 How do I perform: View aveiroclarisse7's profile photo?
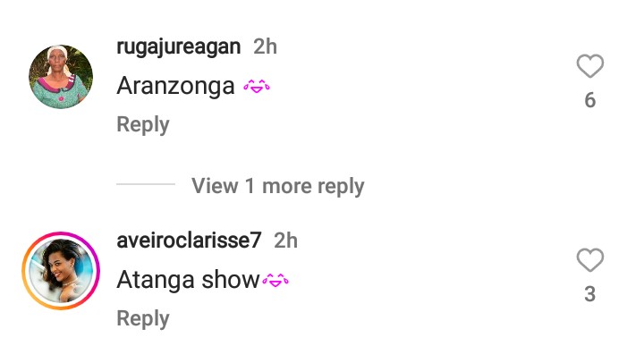point(61,271)
